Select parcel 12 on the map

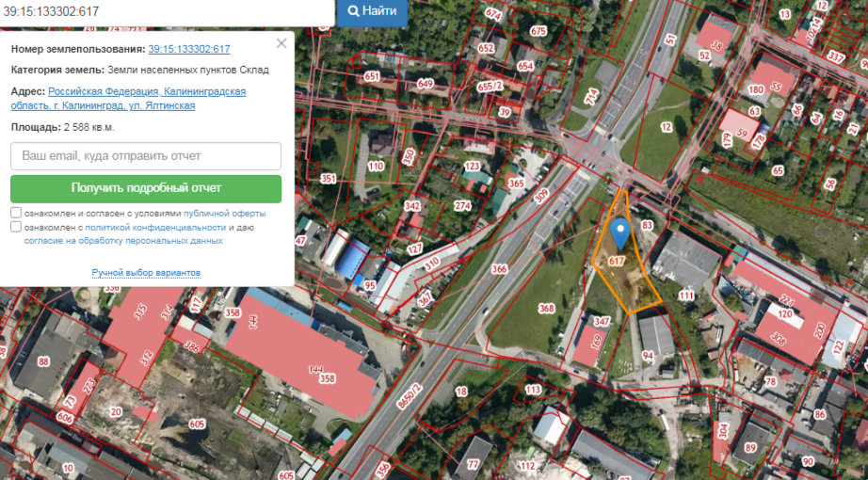[667, 128]
